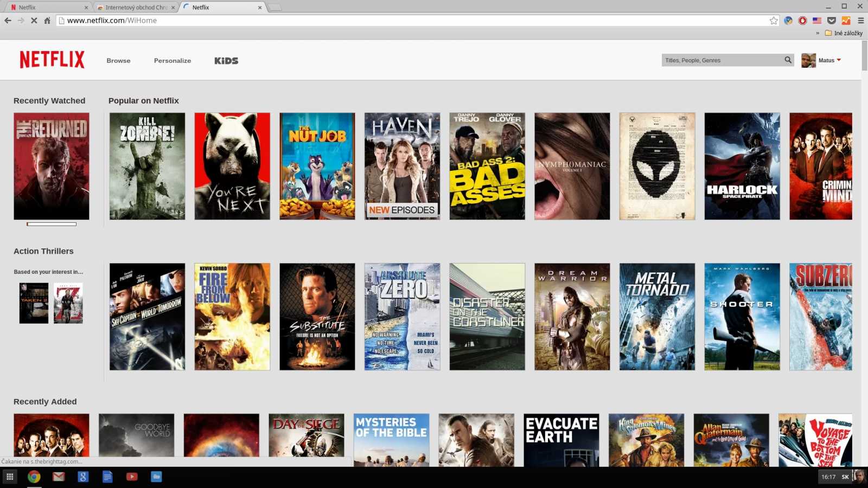The image size is (868, 488).
Task: Open YouTube from the shelf
Action: (132, 477)
